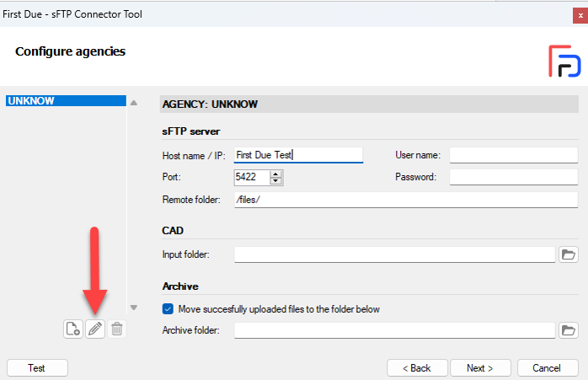The image size is (588, 380).
Task: Click the Test button
Action: 37,368
